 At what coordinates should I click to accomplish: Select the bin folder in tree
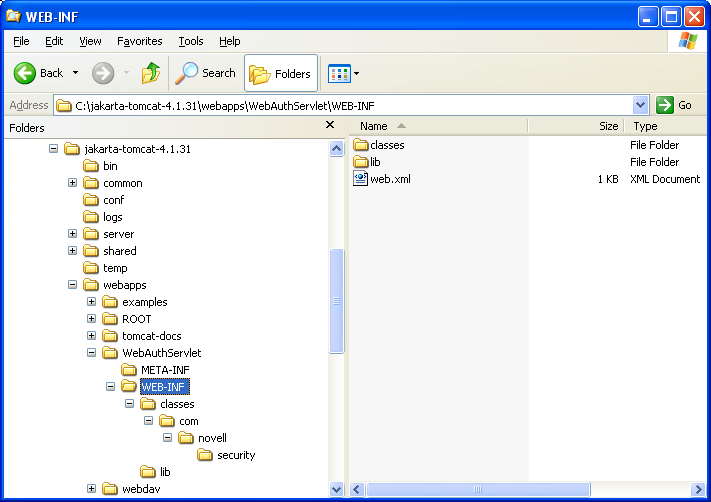tap(101, 166)
